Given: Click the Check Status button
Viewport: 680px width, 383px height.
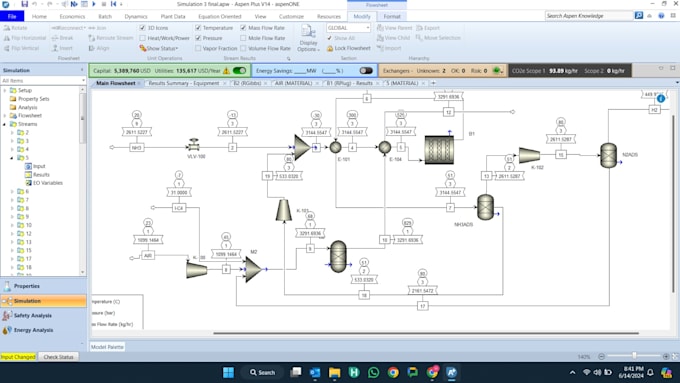Looking at the screenshot, I should pyautogui.click(x=59, y=357).
